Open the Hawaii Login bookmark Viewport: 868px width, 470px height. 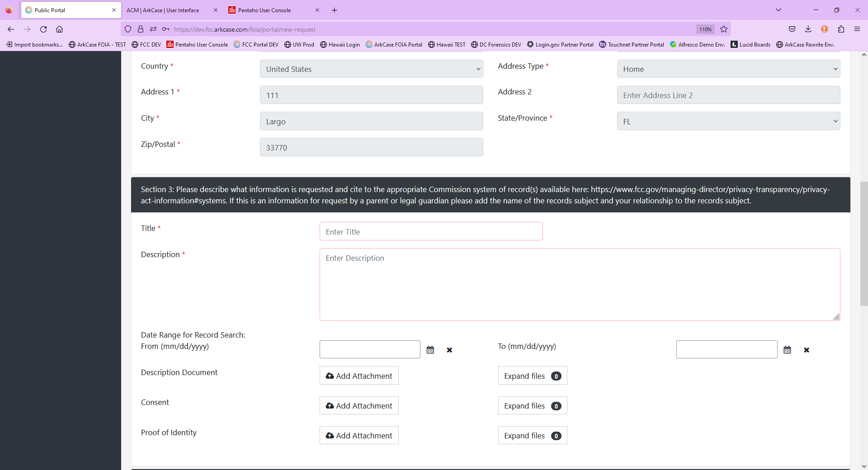(340, 45)
